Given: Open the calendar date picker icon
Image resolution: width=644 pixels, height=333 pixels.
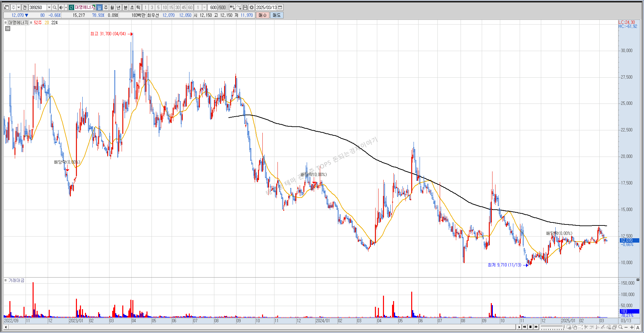Looking at the screenshot, I should coord(280,7).
